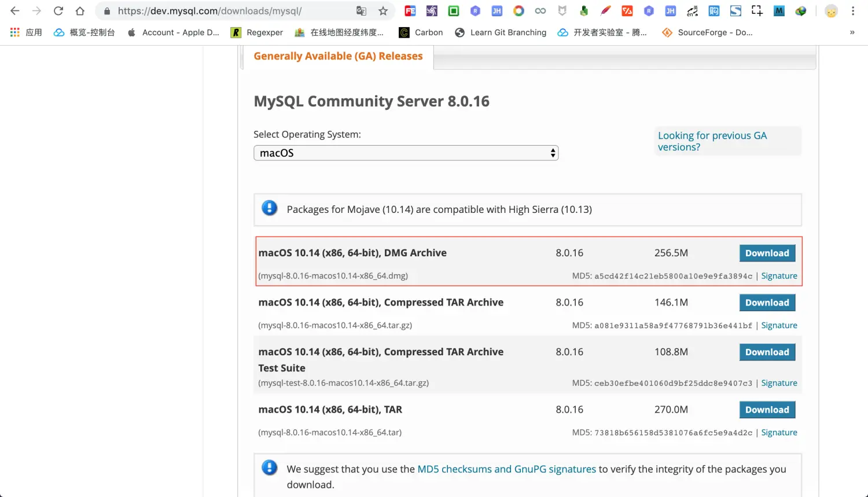Open the 应用 apps grid shortcut
The image size is (868, 497).
click(26, 32)
